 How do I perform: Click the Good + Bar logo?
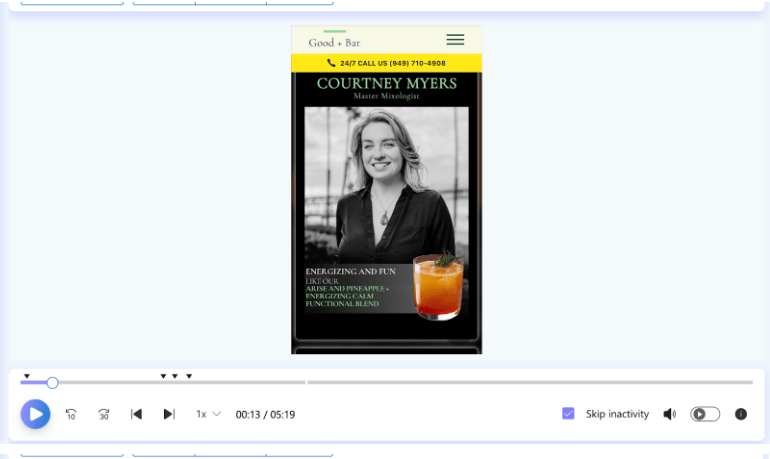334,42
